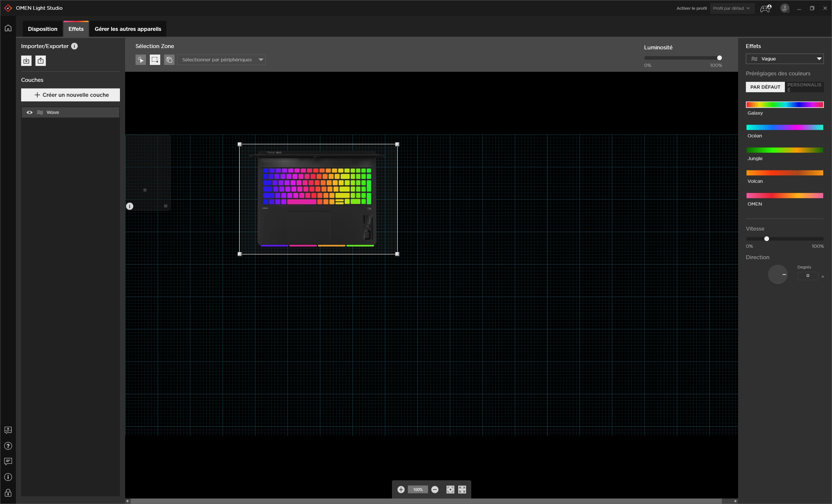Open the Profil par défaut dropdown
The height and width of the screenshot is (504, 832).
coord(731,8)
